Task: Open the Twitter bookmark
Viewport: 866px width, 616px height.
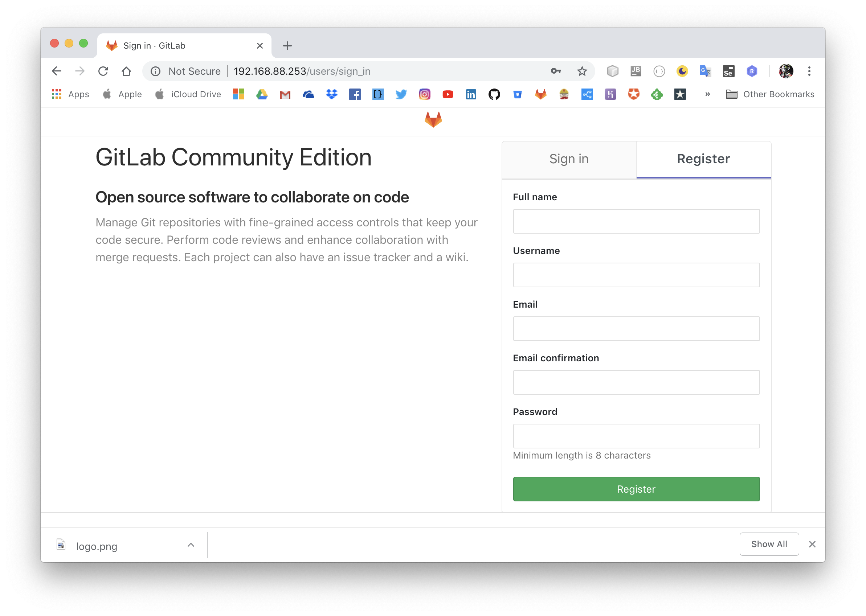Action: tap(401, 94)
